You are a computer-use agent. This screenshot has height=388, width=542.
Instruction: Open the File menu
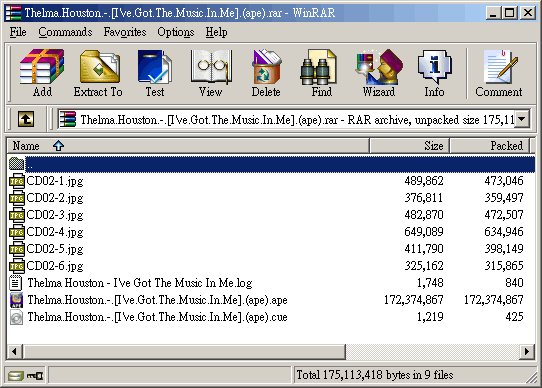(18, 32)
